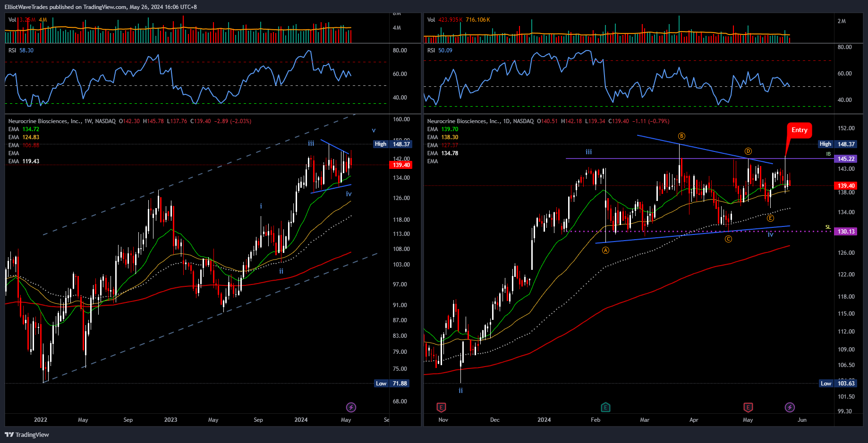This screenshot has height=443, width=868.
Task: Click the Feb label on daily time axis
Action: [x=596, y=420]
